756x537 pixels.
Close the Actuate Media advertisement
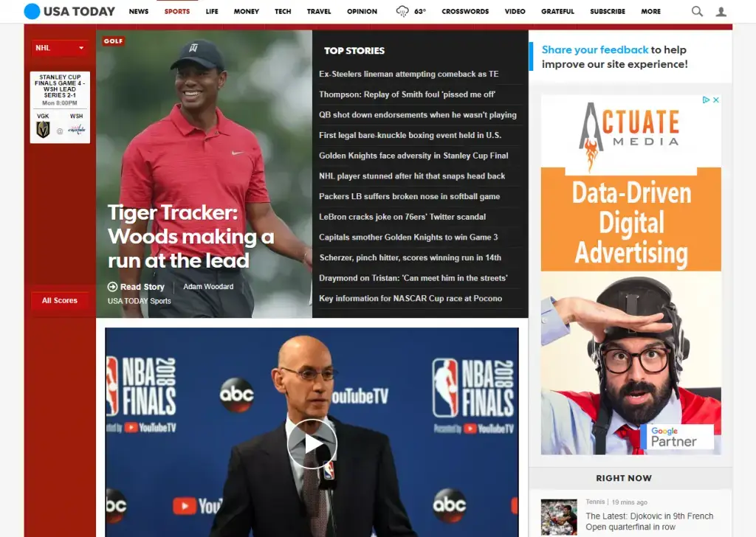[716, 100]
